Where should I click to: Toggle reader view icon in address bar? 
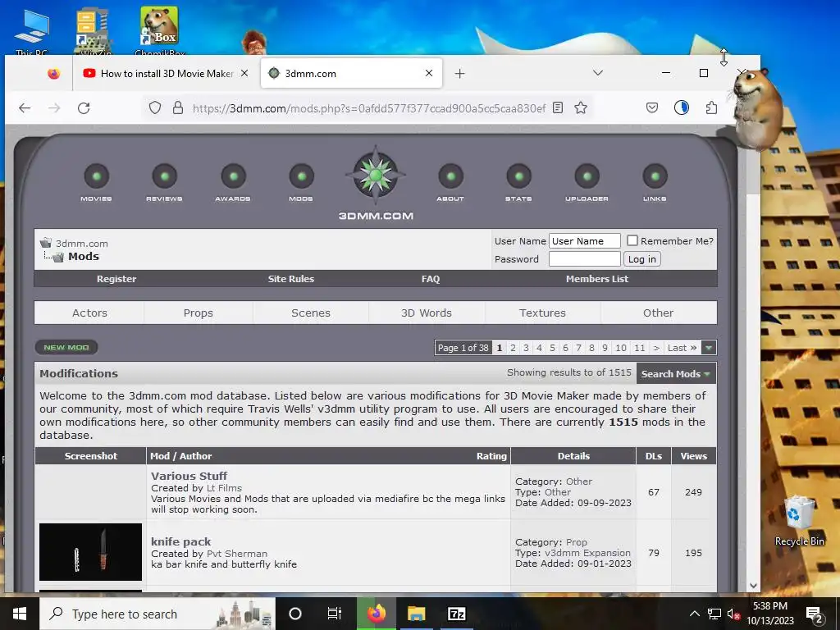point(558,108)
